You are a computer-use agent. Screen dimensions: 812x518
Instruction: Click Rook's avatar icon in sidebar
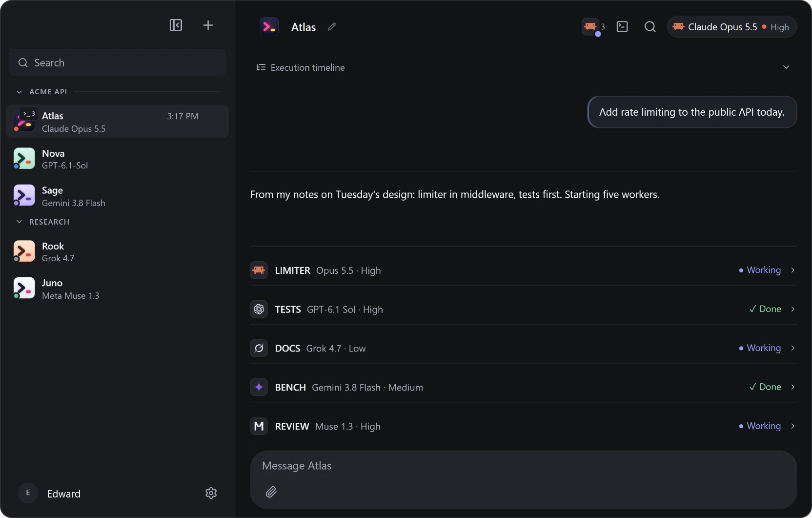point(24,251)
